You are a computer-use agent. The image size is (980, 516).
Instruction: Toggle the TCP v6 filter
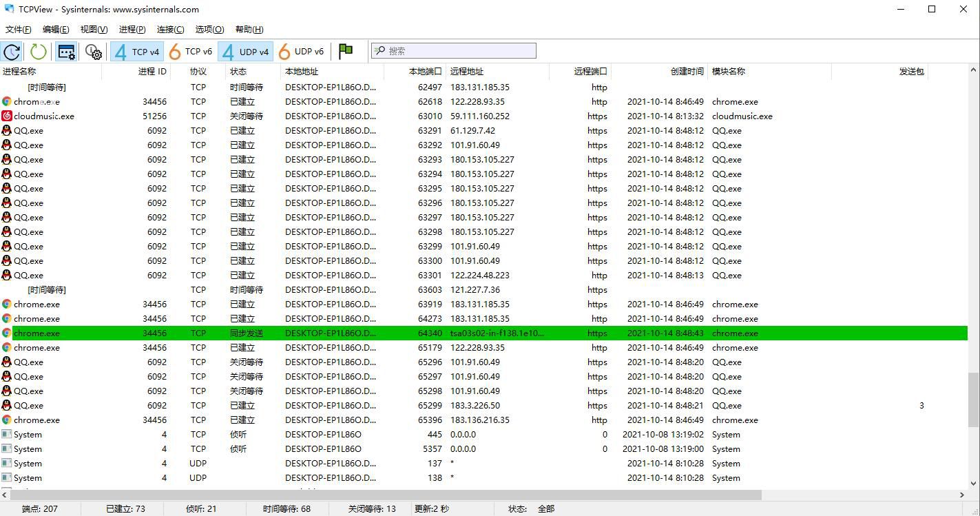tap(191, 52)
